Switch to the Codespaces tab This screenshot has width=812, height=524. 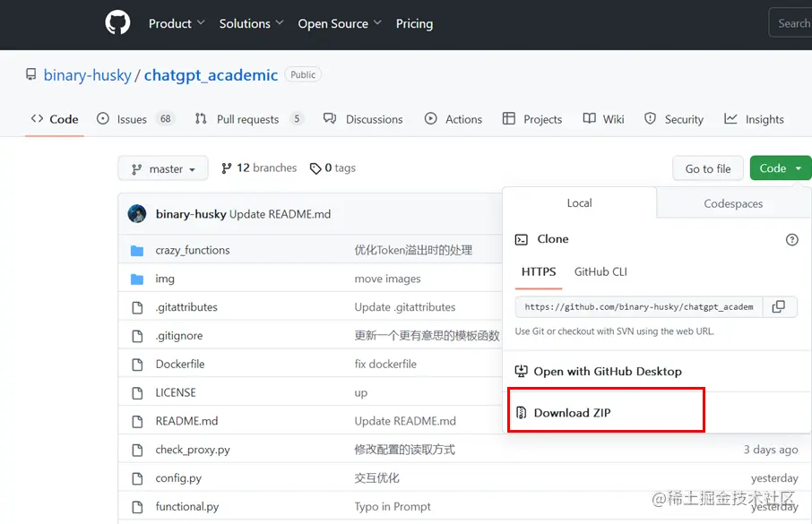click(733, 203)
